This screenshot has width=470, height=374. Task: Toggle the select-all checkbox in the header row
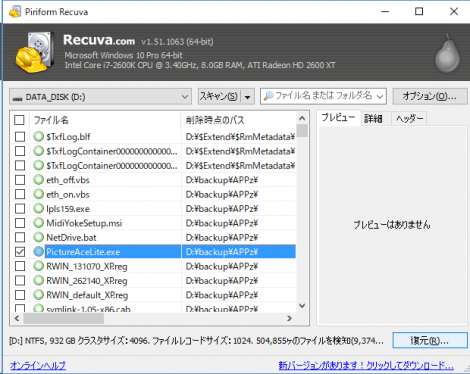(x=19, y=120)
